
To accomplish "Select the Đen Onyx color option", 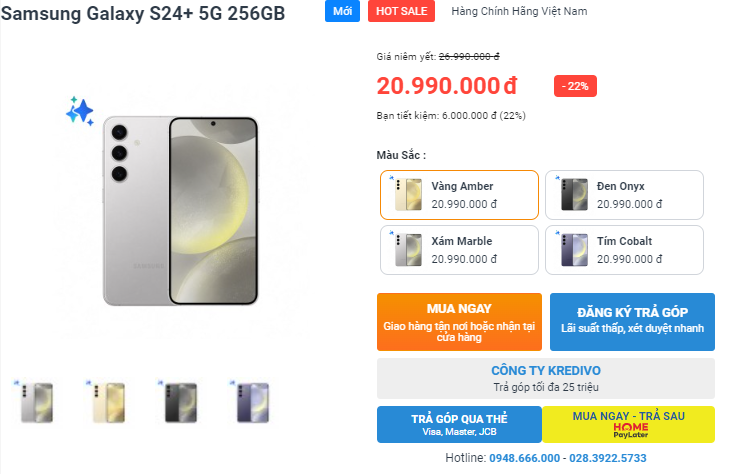I will point(625,195).
